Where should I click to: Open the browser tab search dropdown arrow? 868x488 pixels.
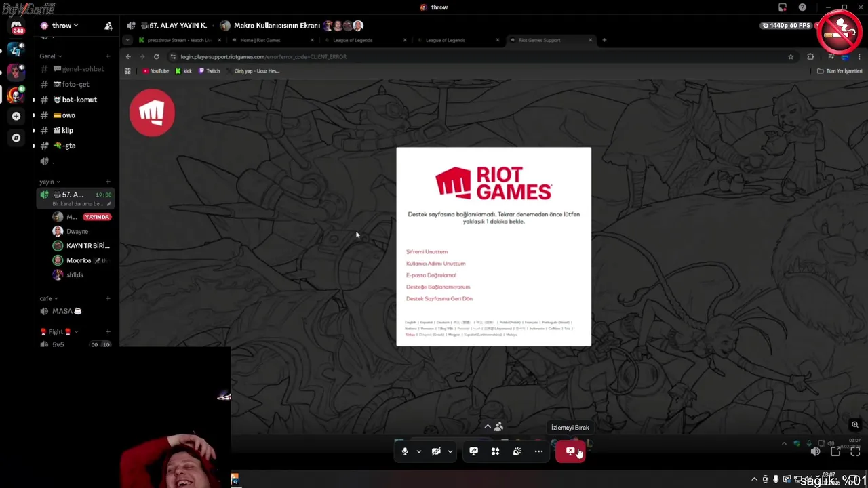[127, 40]
